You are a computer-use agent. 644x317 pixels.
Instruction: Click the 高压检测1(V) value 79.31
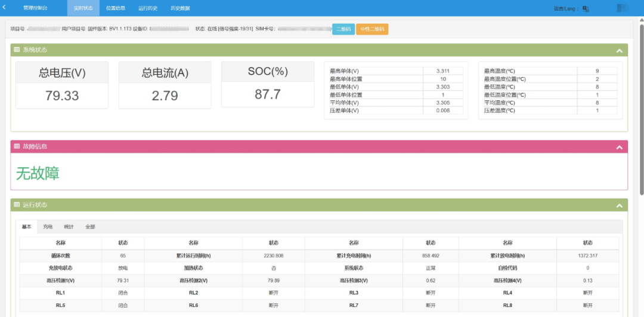pos(123,281)
